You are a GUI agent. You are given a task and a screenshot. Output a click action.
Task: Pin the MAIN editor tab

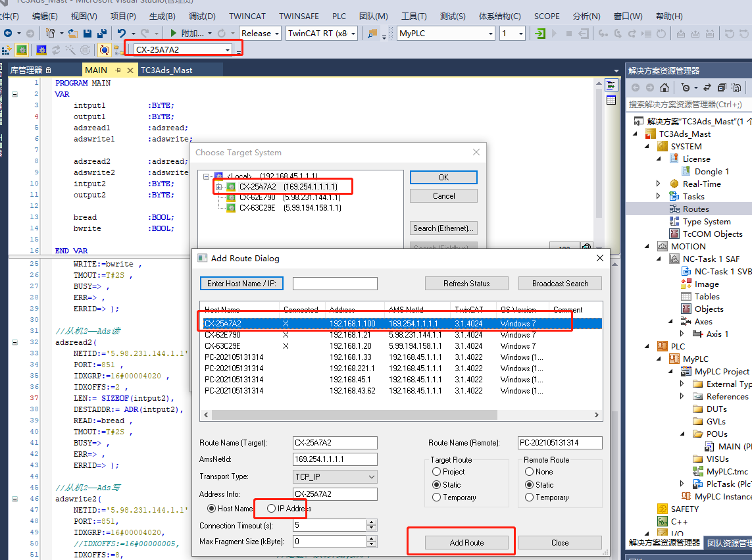pyautogui.click(x=118, y=70)
